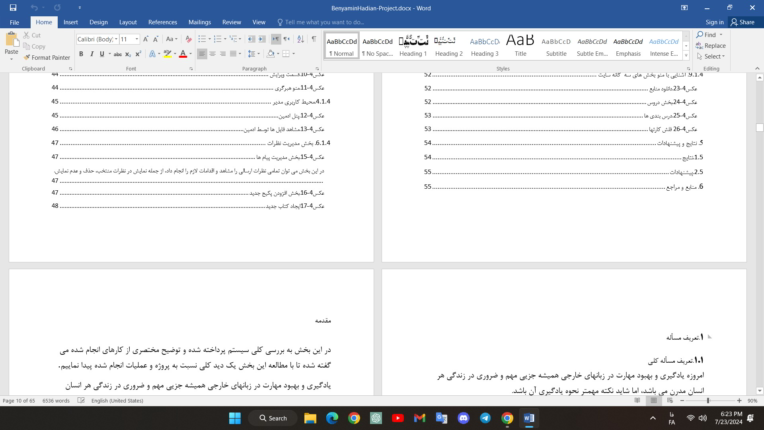Open Telegram from the taskbar
This screenshot has height=430, width=764.
pyautogui.click(x=485, y=418)
